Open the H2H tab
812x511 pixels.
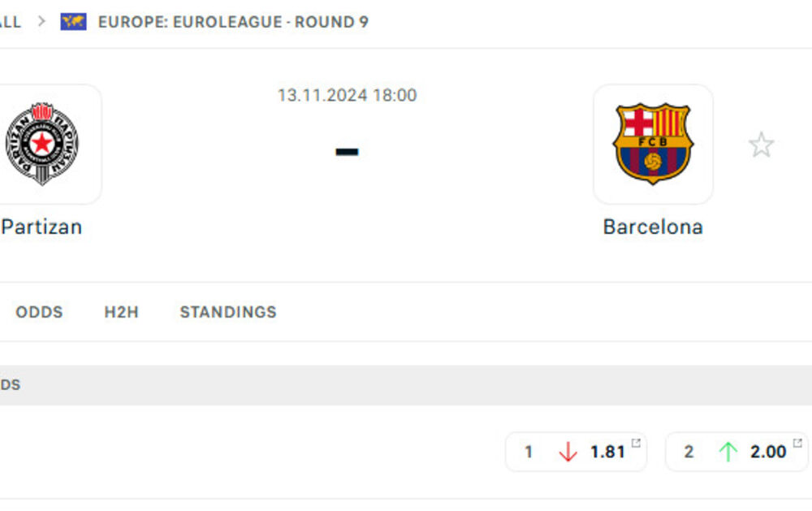point(121,312)
